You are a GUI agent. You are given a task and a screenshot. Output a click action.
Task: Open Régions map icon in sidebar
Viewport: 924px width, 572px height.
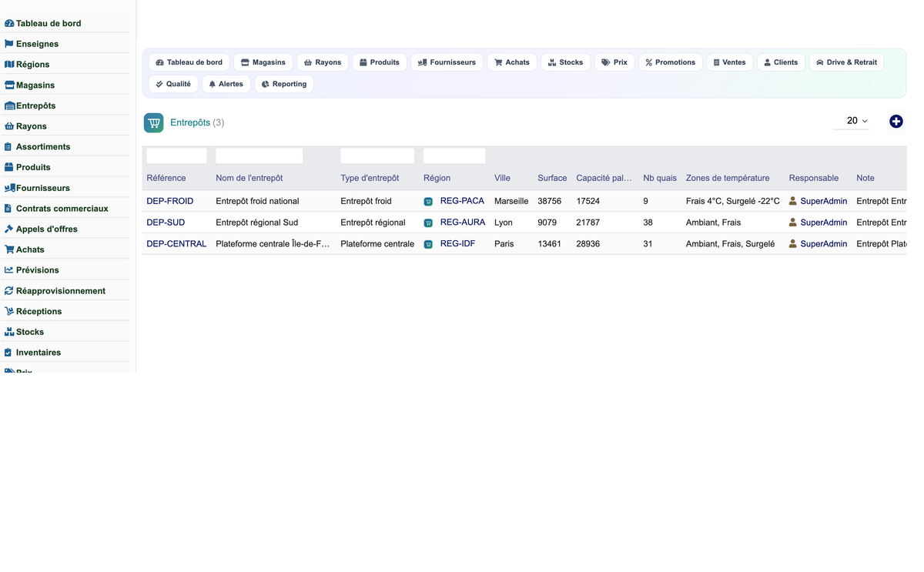9,65
